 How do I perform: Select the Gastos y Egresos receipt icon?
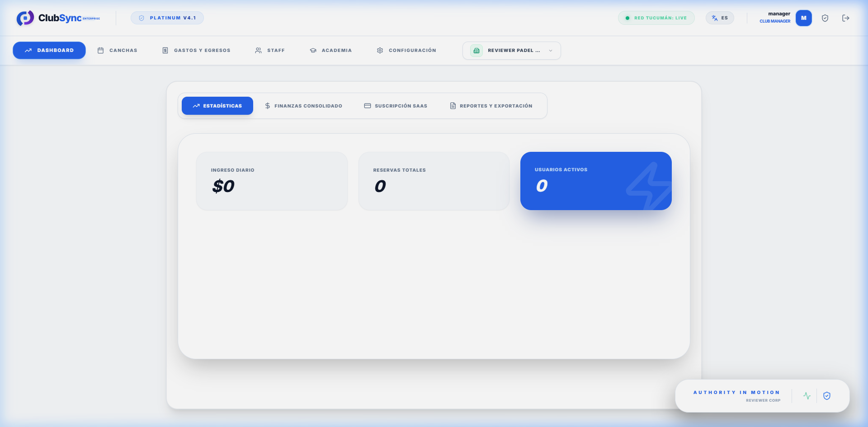(165, 50)
